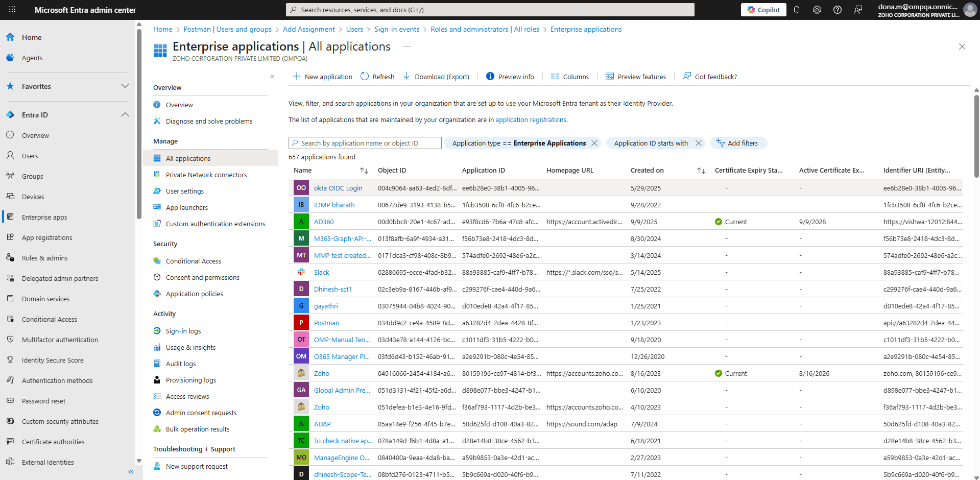Click the Got feedback icon

pyautogui.click(x=687, y=76)
